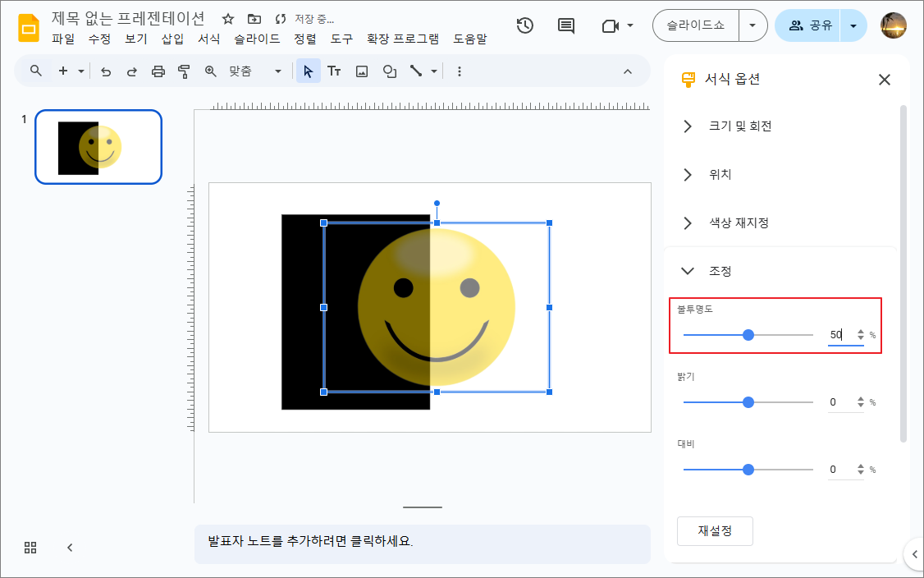Hide the menus with up chevron
The image size is (924, 578).
coord(628,71)
